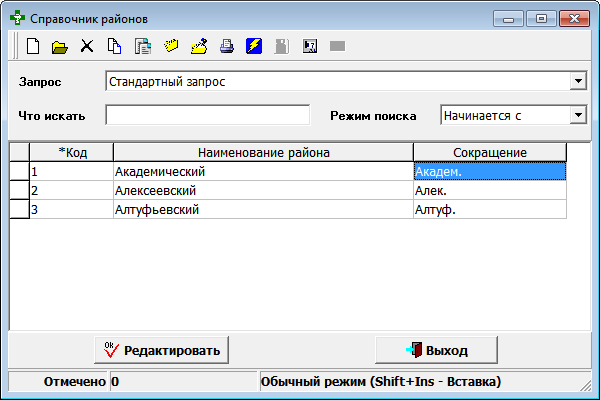The image size is (600, 400).
Task: Click the Delete (X) toolbar icon
Action: click(87, 46)
